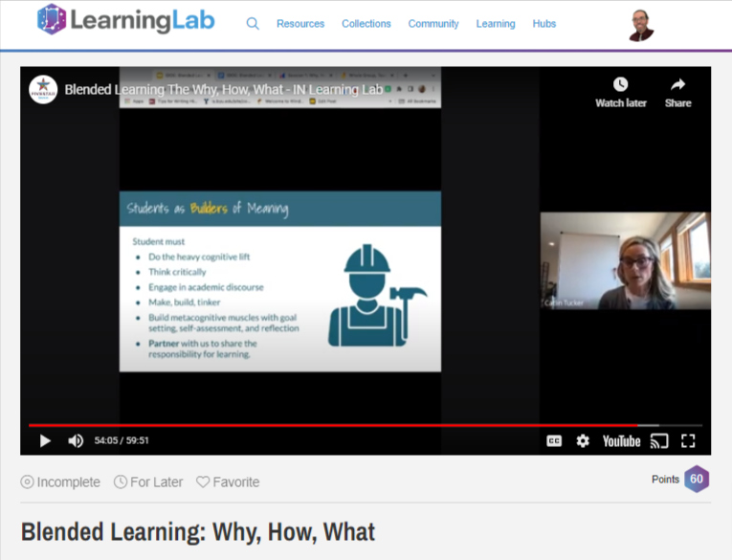Click the 54:05 / 59:51 time display
Image resolution: width=732 pixels, height=560 pixels.
click(122, 440)
